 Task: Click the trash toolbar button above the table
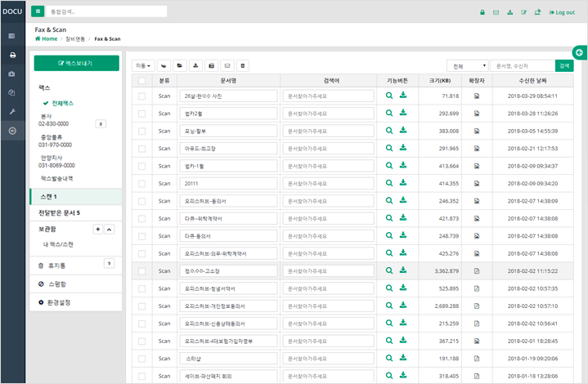tap(243, 66)
